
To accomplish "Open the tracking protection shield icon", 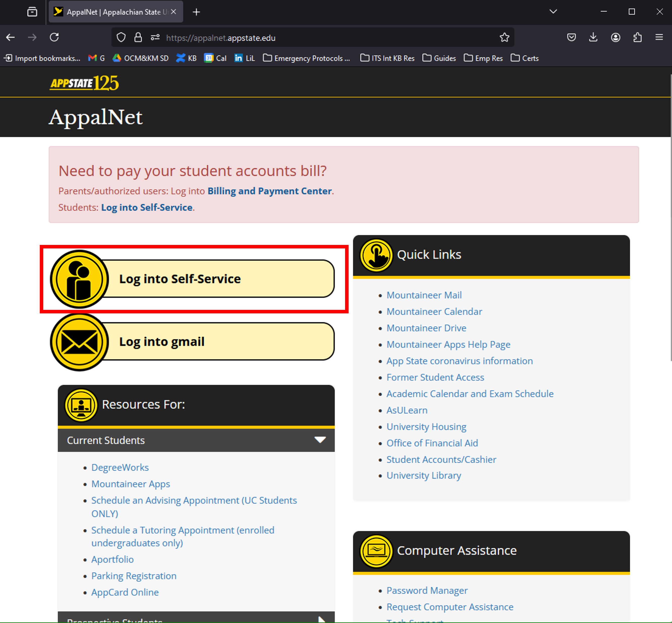I will (121, 38).
